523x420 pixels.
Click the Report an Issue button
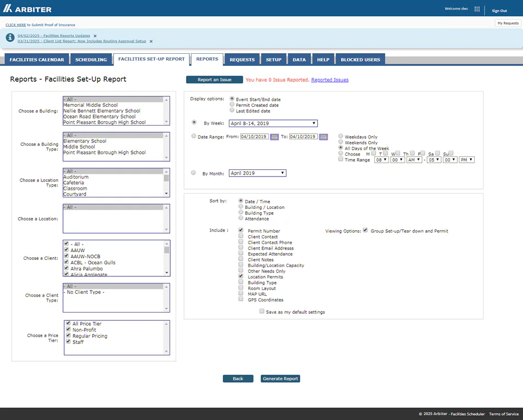(x=215, y=80)
